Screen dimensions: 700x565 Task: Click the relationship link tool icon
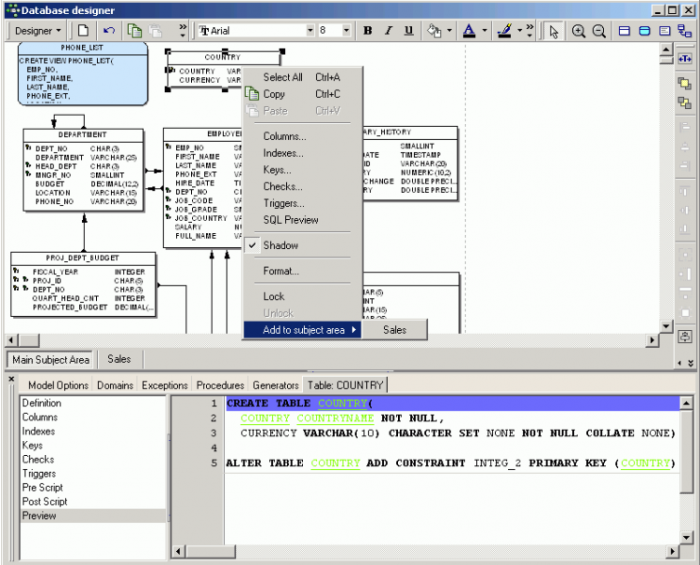(684, 31)
